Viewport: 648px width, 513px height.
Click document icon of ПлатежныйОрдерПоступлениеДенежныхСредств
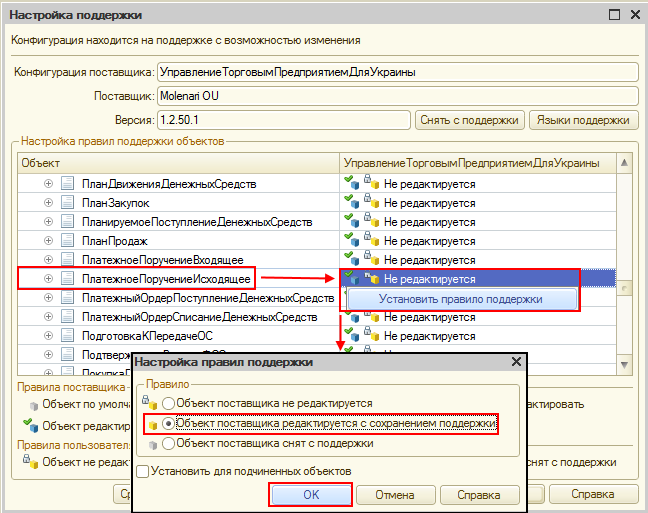(67, 297)
